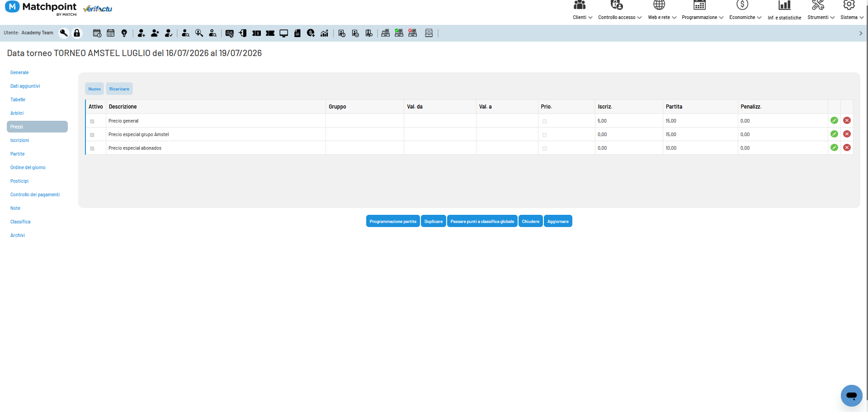The width and height of the screenshot is (868, 412).
Task: Toggle Attivo checkbox for Precio general
Action: tap(92, 121)
